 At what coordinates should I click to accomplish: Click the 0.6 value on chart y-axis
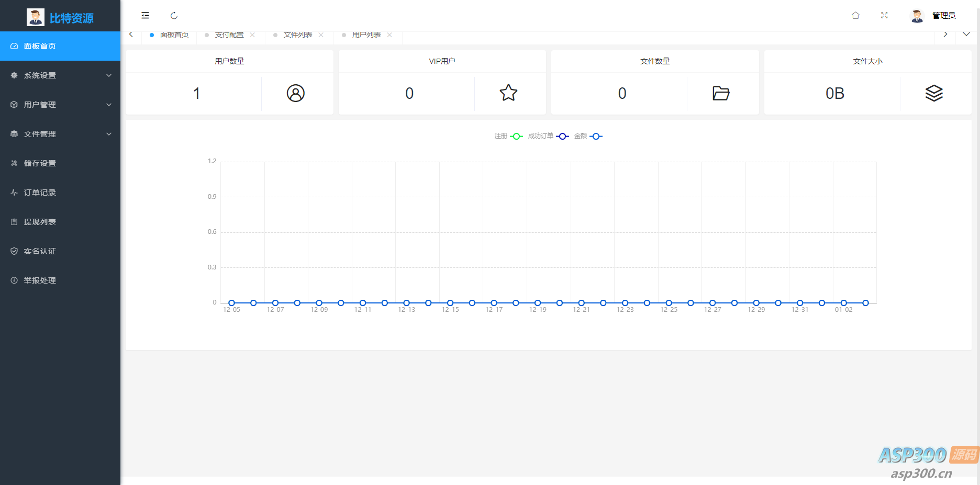[x=212, y=232]
